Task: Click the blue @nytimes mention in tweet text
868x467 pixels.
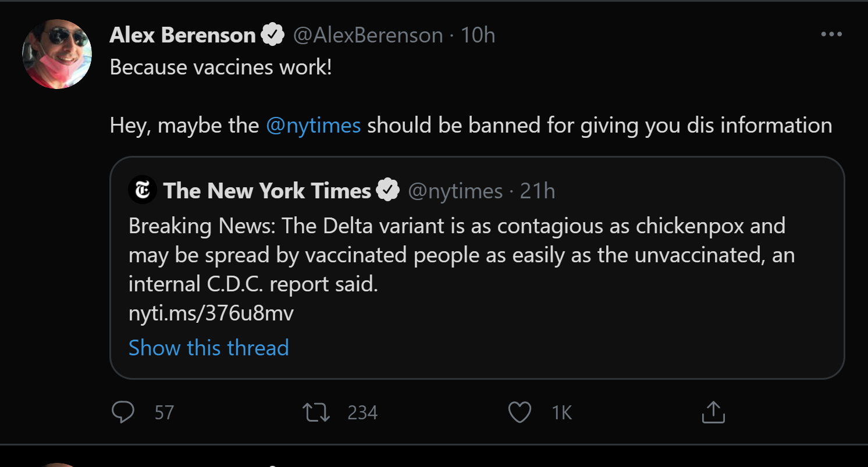Action: pos(313,125)
